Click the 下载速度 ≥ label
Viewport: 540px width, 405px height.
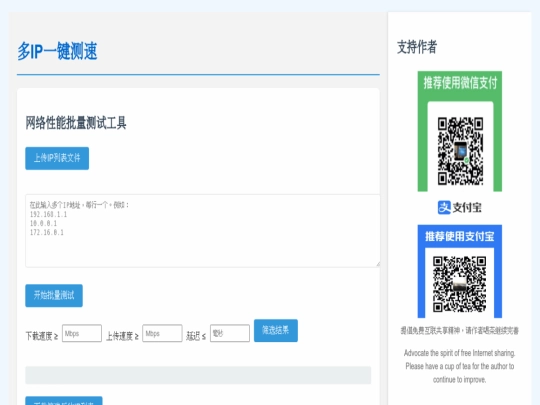[x=42, y=336]
